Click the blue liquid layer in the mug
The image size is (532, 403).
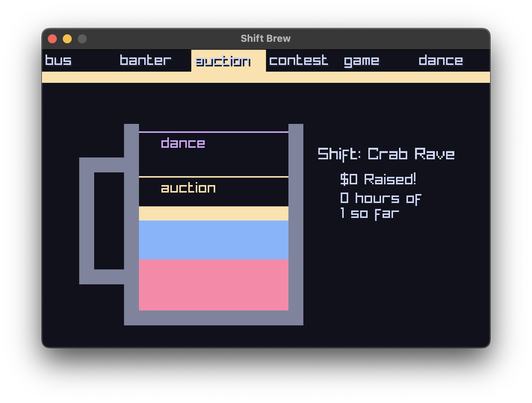[x=213, y=241]
